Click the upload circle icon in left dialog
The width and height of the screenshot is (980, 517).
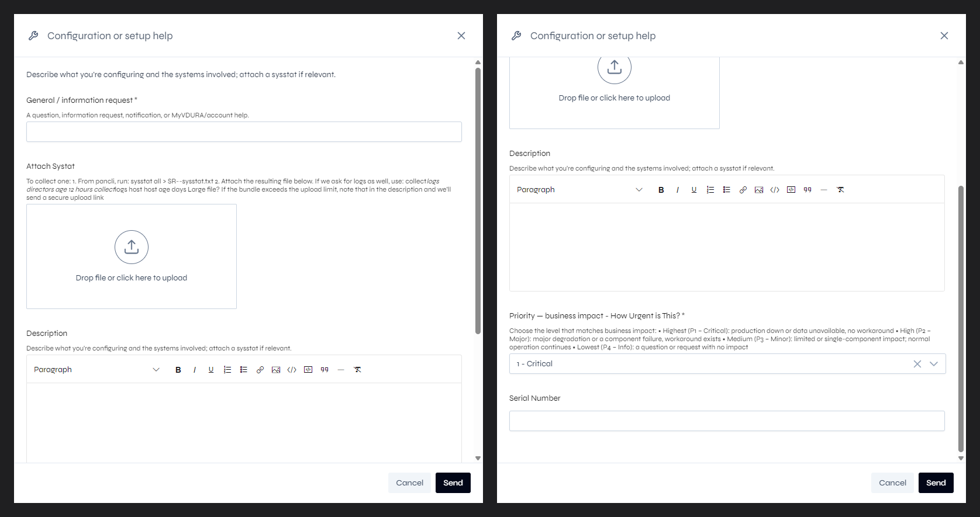[132, 247]
